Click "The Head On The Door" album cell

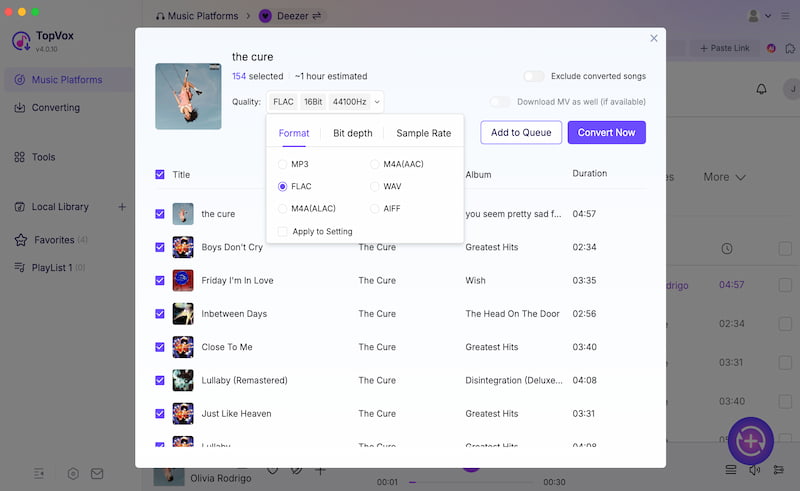pos(512,313)
